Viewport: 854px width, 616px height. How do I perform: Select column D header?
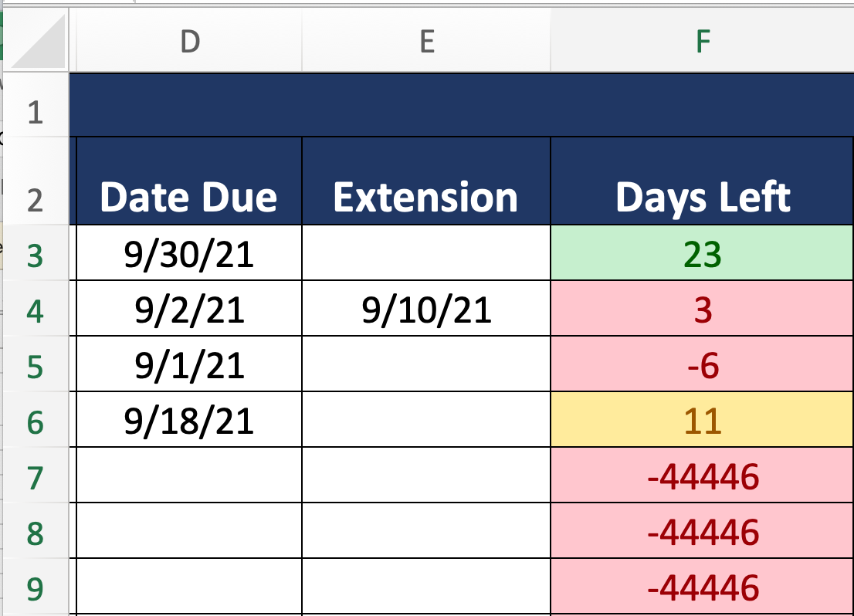coord(189,42)
